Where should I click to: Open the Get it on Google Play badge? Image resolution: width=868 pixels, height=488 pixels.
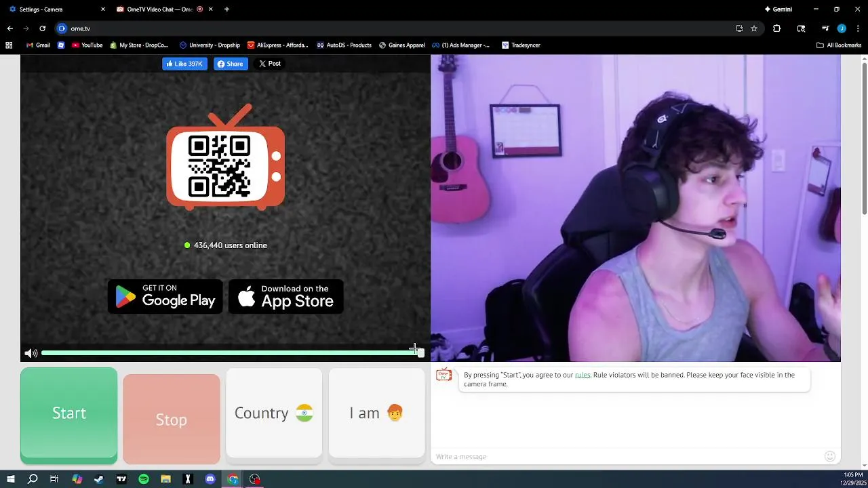(x=165, y=297)
